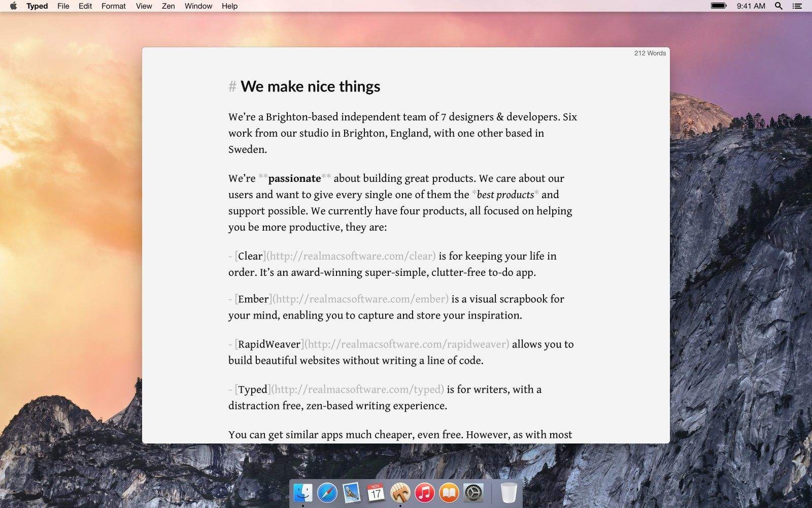
Task: Click the realmacsoftware.com/clear URL
Action: 351,257
